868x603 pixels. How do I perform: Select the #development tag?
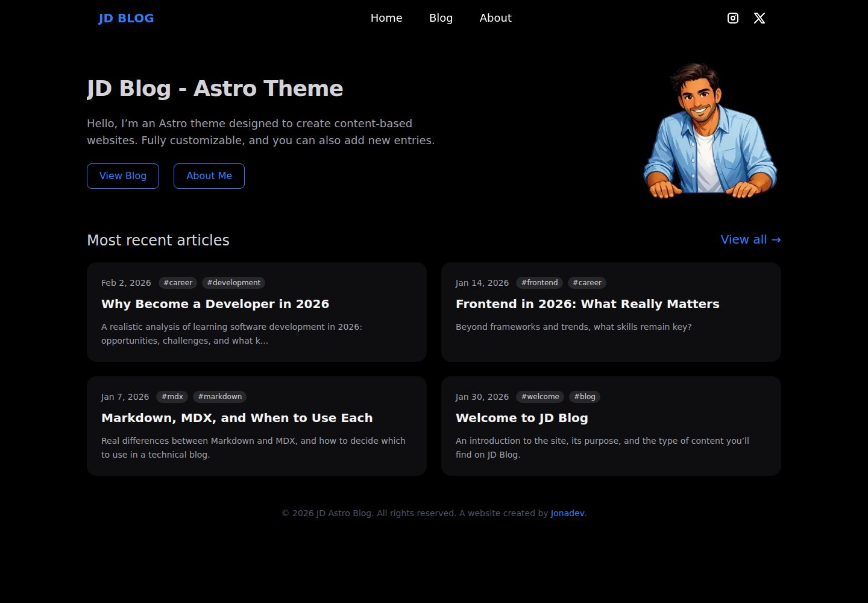point(234,283)
